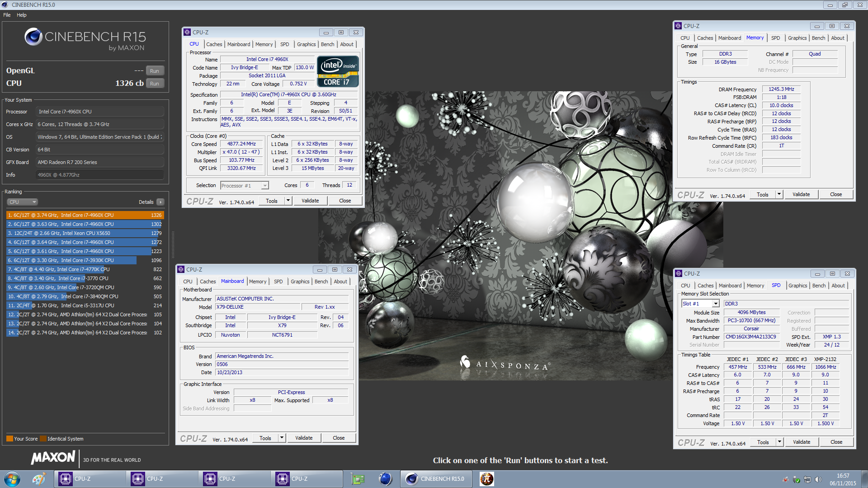Click the title bar icon of the CPU-Z Memory window

coord(678,26)
